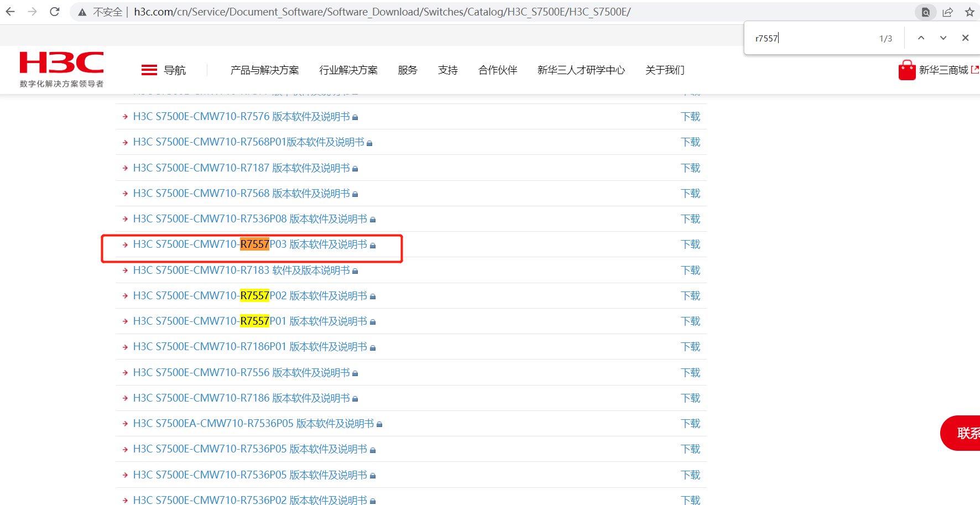
Task: Open the 行业解决方案 menu
Action: coord(348,70)
